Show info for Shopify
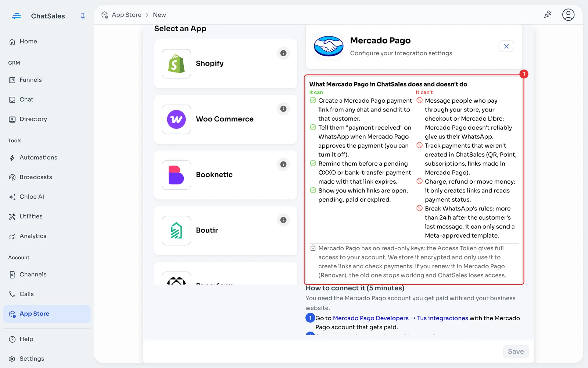588x368 pixels. (283, 53)
